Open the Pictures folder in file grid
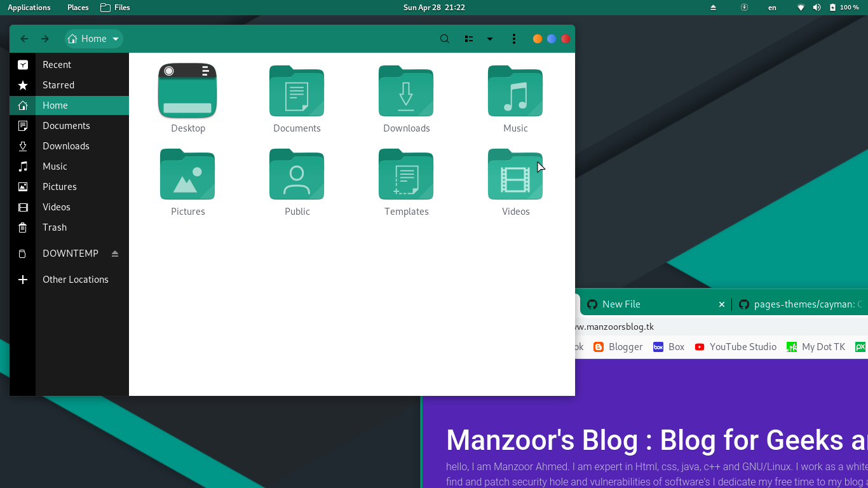This screenshot has width=868, height=488. coord(187,175)
